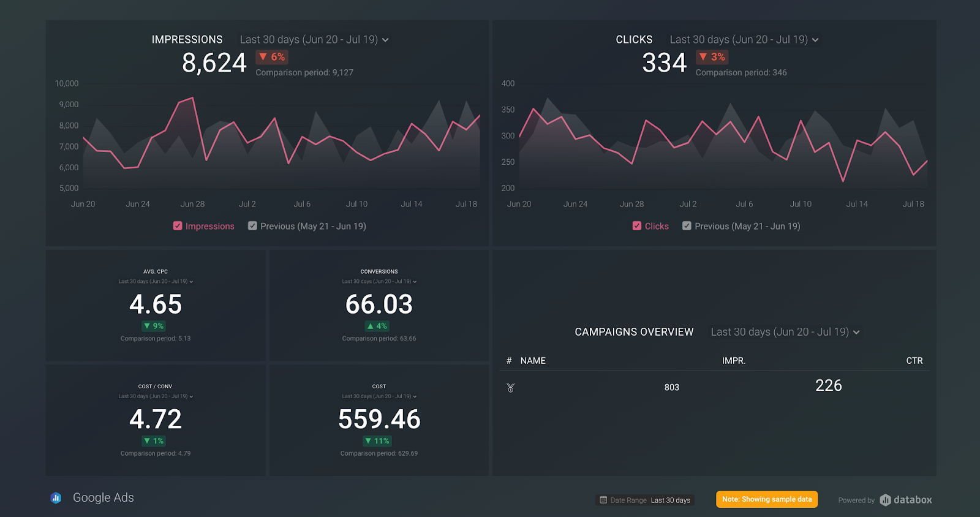The height and width of the screenshot is (517, 980).
Task: Click the Showing sample data note button
Action: (767, 499)
